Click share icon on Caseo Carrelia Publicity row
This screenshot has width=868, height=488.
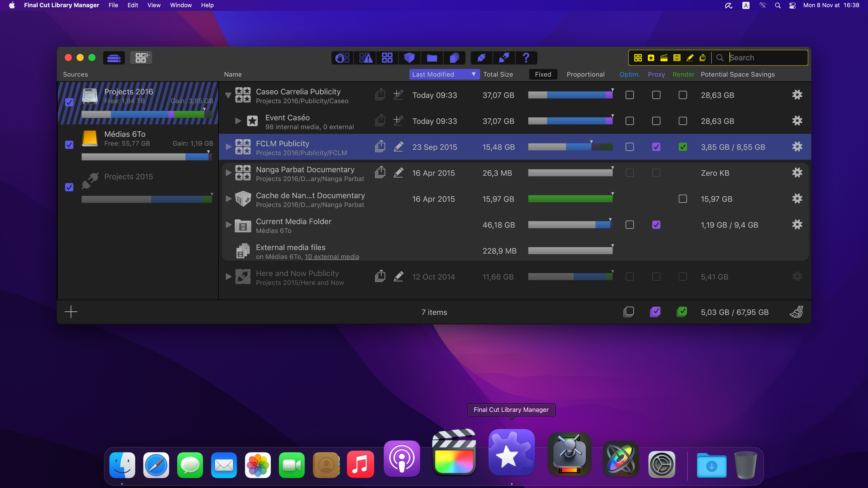coord(380,95)
